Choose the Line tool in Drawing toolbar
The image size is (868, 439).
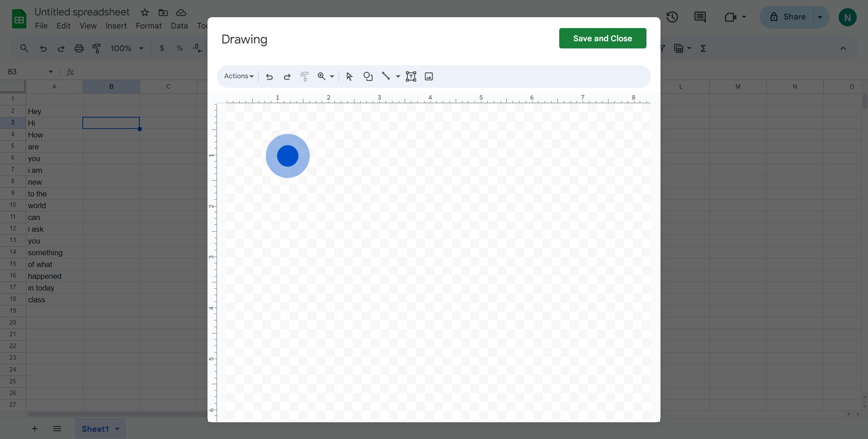(x=386, y=76)
